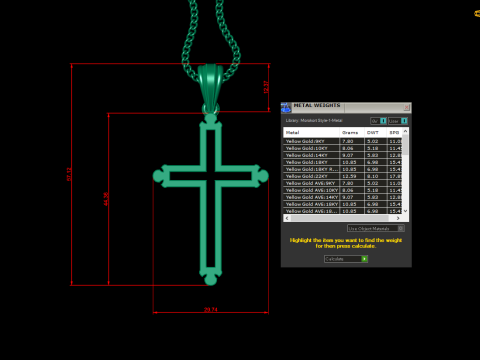Viewport: 480px width, 360px height.
Task: Select the Yellow Gold AVE:10KY row
Action: click(342, 190)
